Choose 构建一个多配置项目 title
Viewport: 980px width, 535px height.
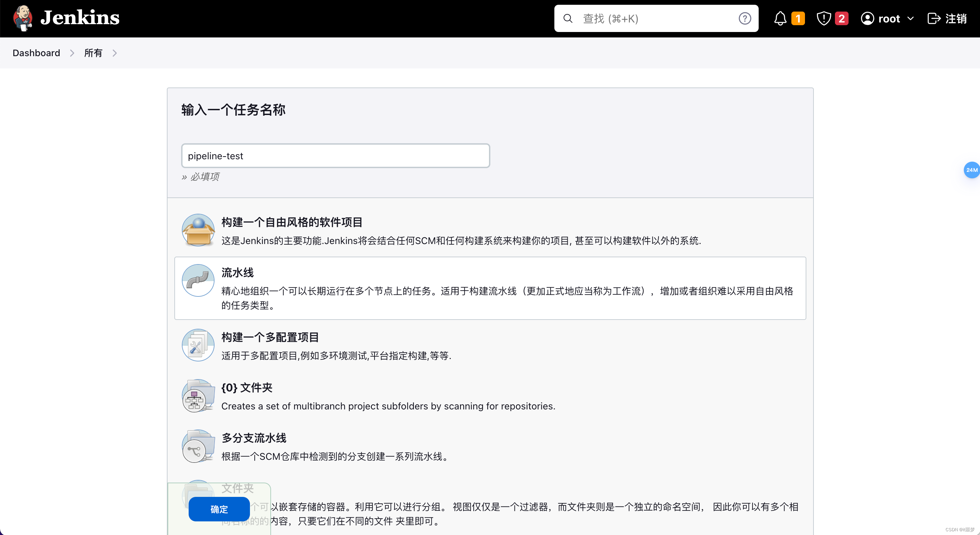tap(270, 337)
